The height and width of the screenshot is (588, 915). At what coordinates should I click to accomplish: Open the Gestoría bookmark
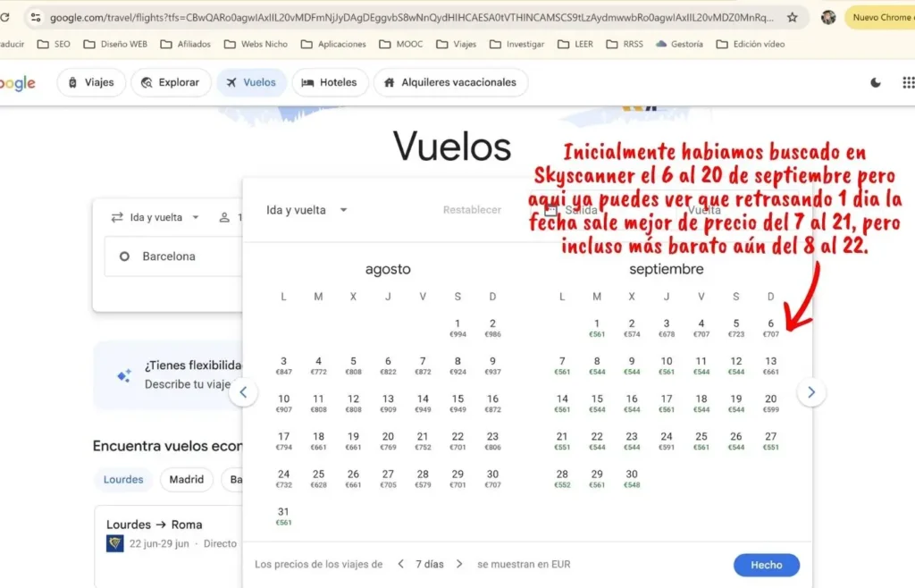click(x=679, y=45)
